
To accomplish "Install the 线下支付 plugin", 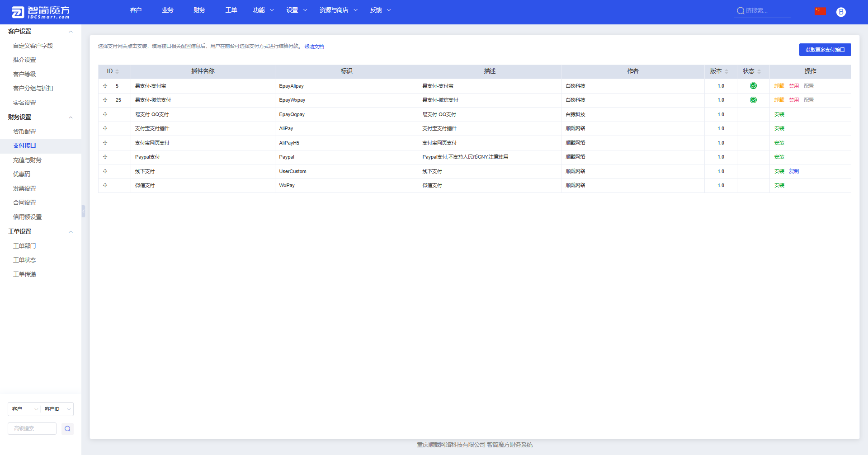I will click(x=779, y=171).
